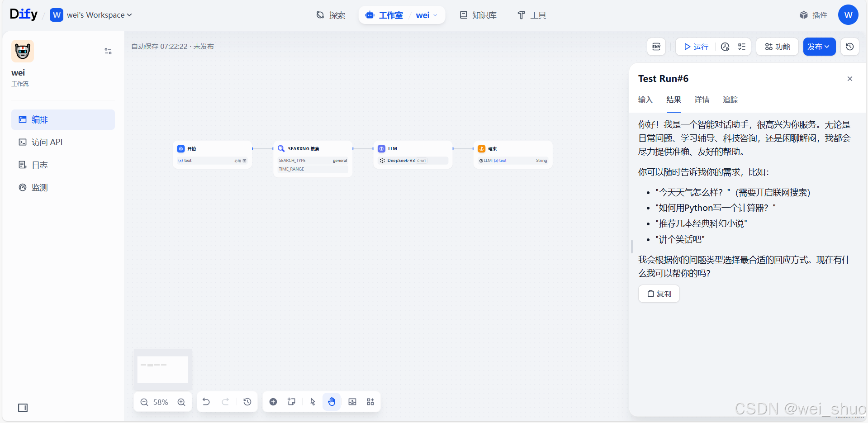This screenshot has width=868, height=423.
Task: Organize nodes with the layout icon
Action: click(x=370, y=402)
